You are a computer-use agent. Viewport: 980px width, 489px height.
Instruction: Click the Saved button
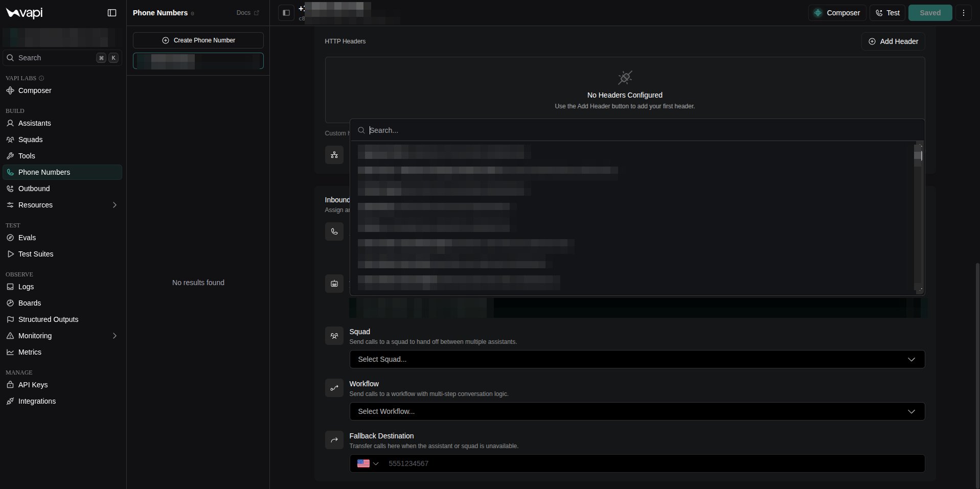[x=930, y=13]
